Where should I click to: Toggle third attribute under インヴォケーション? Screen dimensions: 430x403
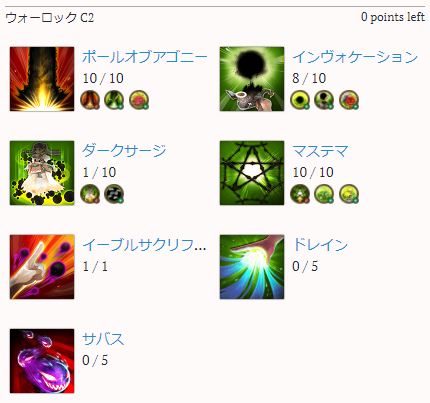[349, 100]
